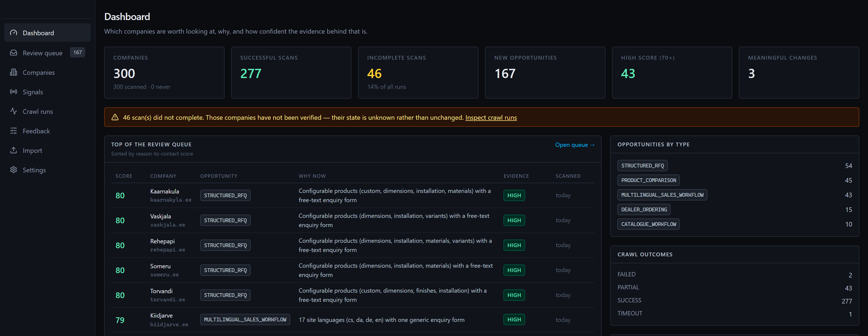Viewport: 868px width, 336px height.
Task: Click the vaskjala.ee domain text
Action: pos(168,225)
